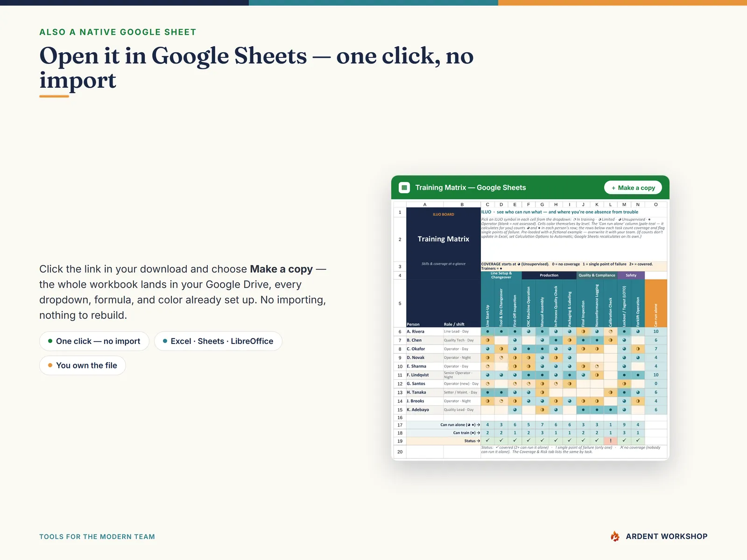Screen dimensions: 747x560
Task: Click the exclamation status in row 19
Action: pyautogui.click(x=610, y=441)
